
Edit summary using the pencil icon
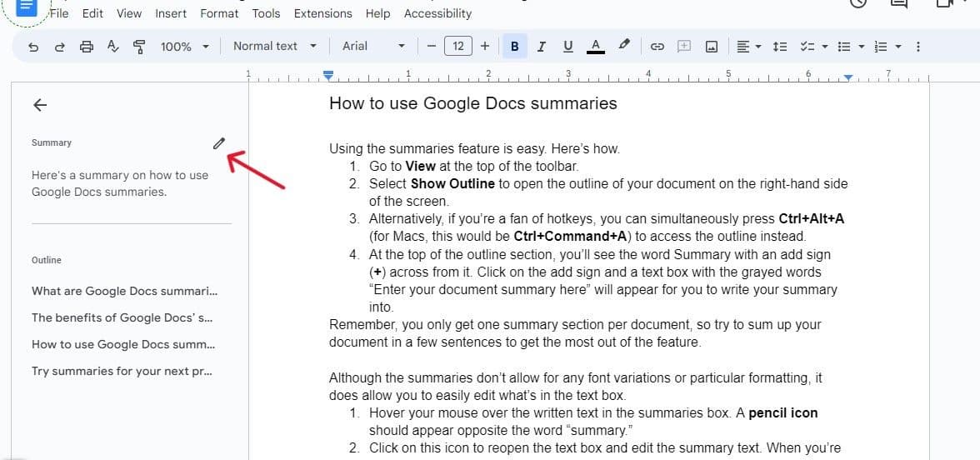click(x=218, y=143)
